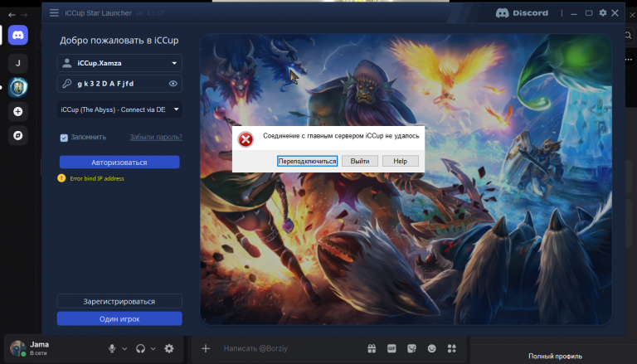Click the Jama user avatar in Discord
The height and width of the screenshot is (364, 637).
pos(17,348)
